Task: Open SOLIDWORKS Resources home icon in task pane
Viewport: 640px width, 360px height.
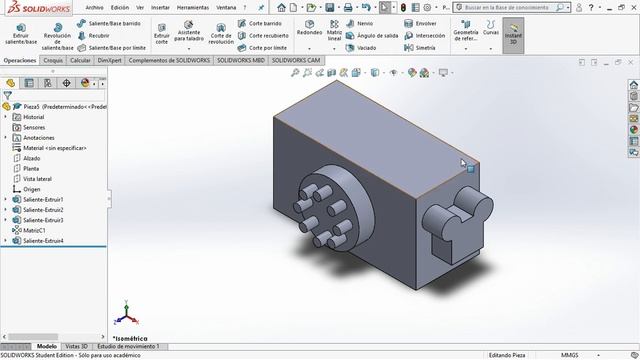Action: 633,85
